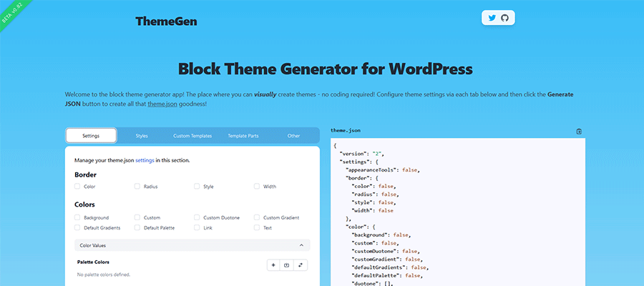
Task: Open the Custom Templates tab
Action: coord(192,135)
